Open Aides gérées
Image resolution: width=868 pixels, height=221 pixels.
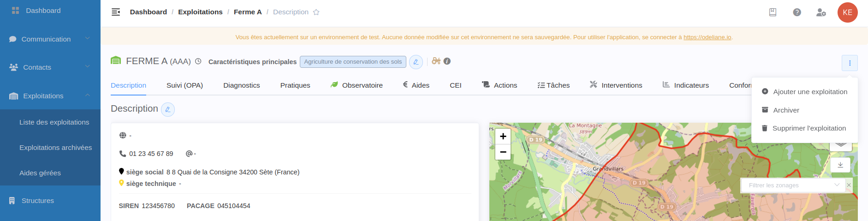[x=40, y=173]
